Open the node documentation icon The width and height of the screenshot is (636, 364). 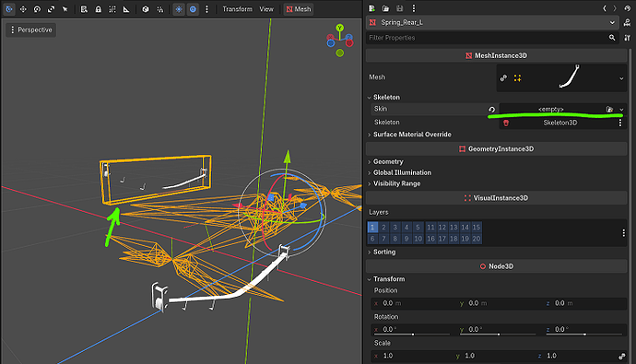coord(627,23)
